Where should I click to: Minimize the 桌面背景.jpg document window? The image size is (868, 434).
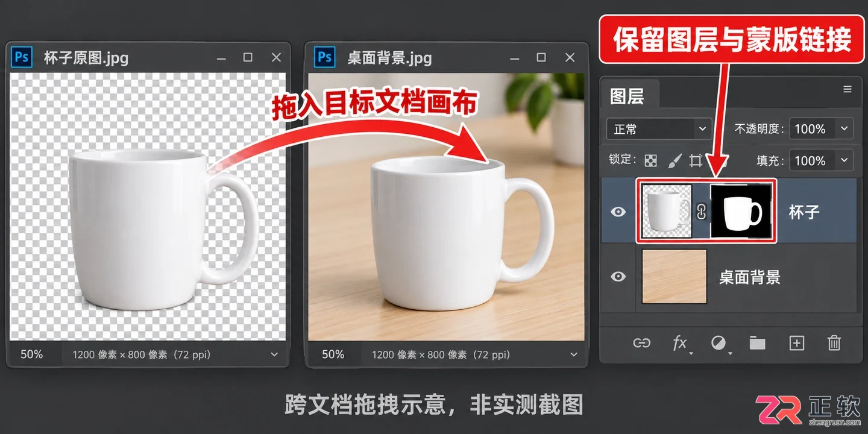click(x=515, y=58)
